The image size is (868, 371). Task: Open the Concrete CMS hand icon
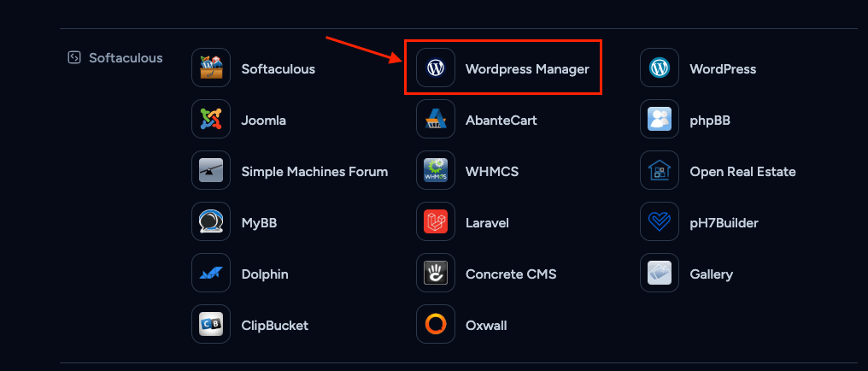pyautogui.click(x=436, y=273)
